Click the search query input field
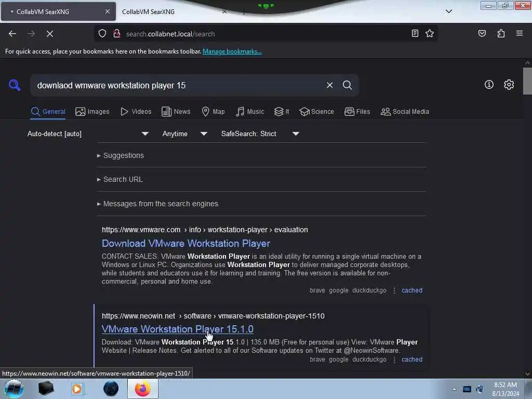Screen dimensions: 532x399 point(178,85)
